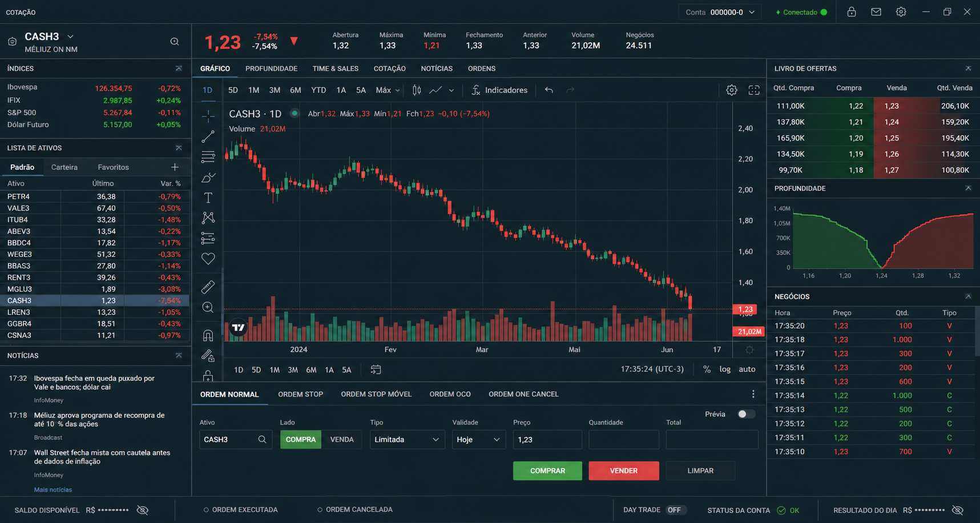
Task: Click the red VENDER button
Action: [624, 470]
